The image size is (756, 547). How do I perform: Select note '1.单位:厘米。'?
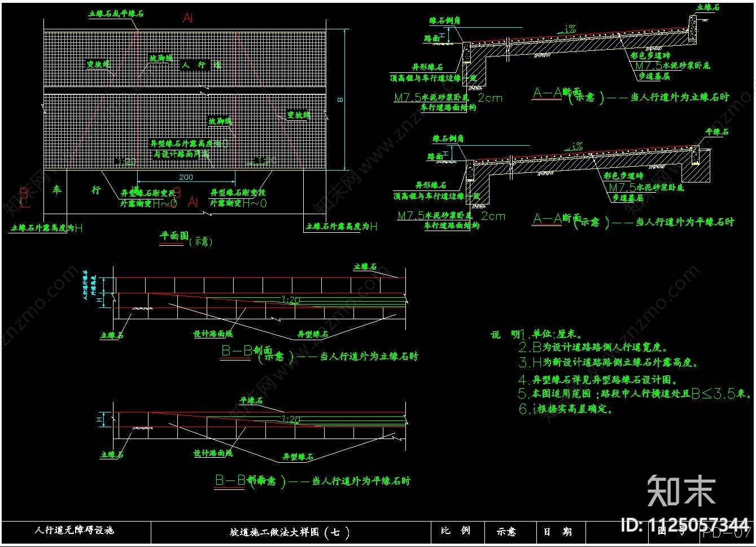[550, 335]
